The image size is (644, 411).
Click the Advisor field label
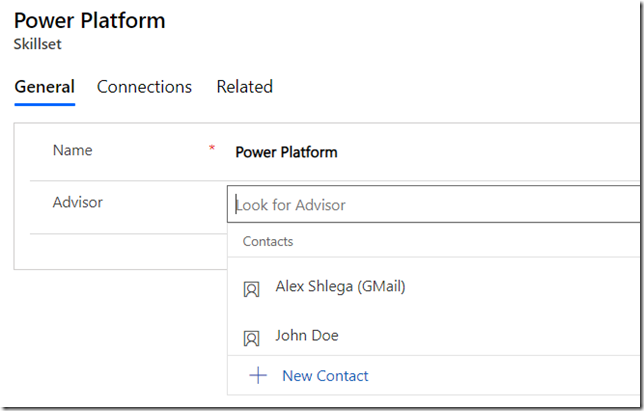click(x=78, y=202)
